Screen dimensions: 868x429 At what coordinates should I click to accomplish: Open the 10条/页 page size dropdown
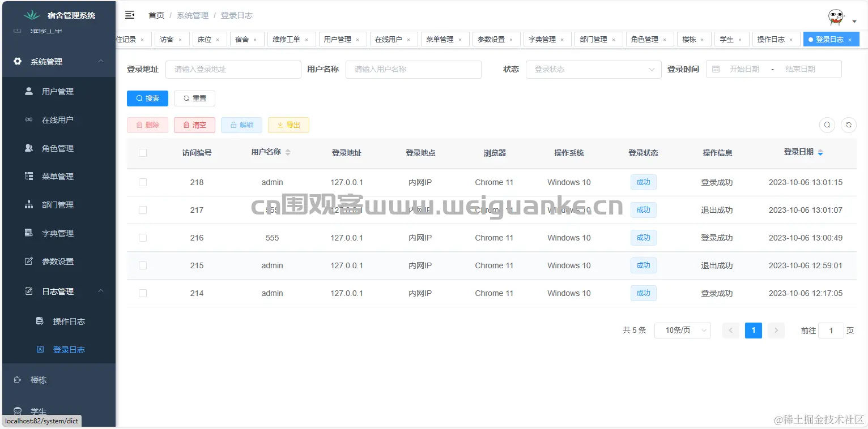click(x=683, y=330)
